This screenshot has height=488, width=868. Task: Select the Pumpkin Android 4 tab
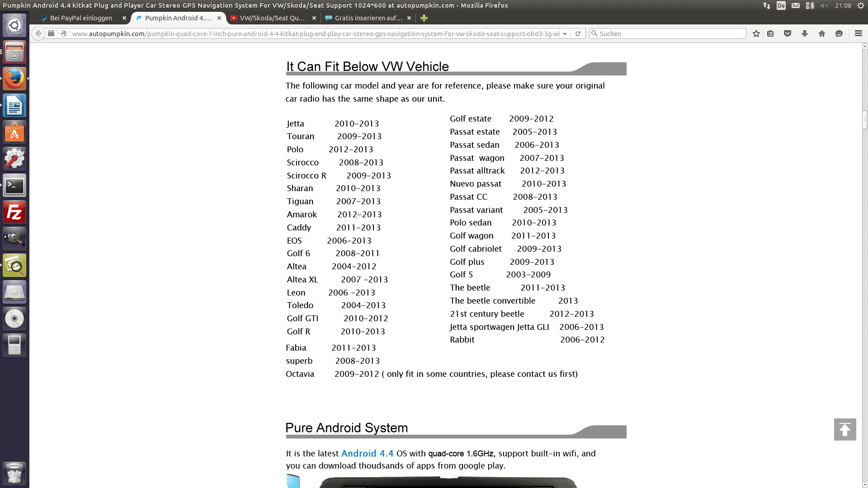click(178, 18)
